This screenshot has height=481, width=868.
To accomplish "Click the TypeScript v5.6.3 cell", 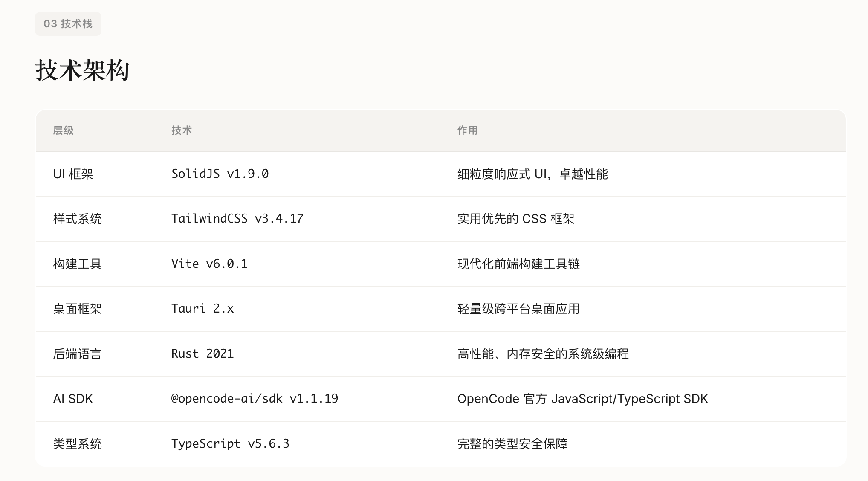I will point(230,444).
